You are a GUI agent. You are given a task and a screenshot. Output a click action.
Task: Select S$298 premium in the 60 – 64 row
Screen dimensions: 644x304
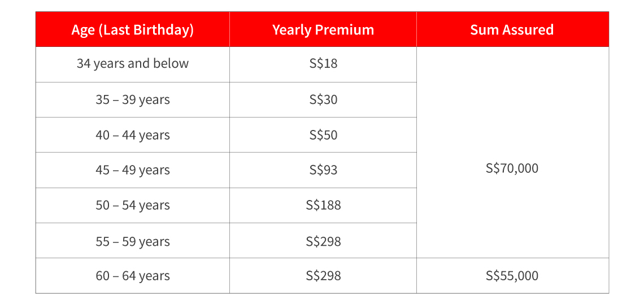[323, 276]
